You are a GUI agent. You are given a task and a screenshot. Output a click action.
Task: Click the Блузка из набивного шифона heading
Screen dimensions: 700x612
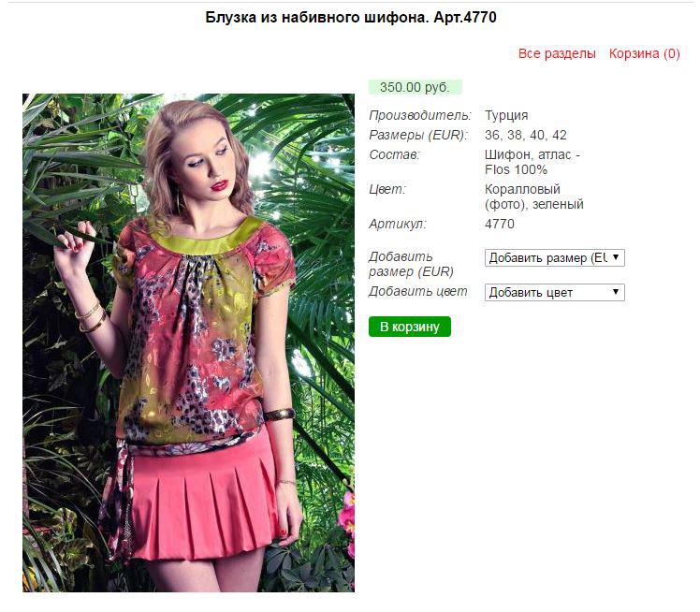pyautogui.click(x=350, y=18)
